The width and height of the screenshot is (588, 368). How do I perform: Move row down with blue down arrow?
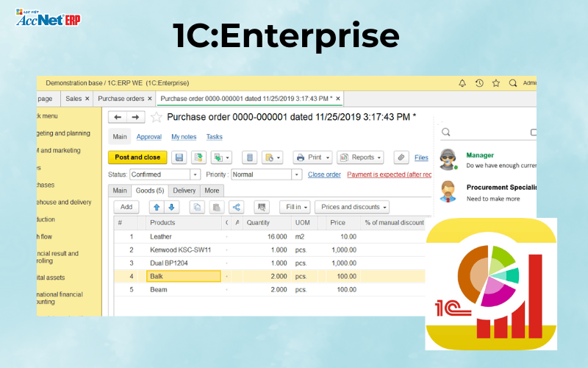[x=171, y=207]
